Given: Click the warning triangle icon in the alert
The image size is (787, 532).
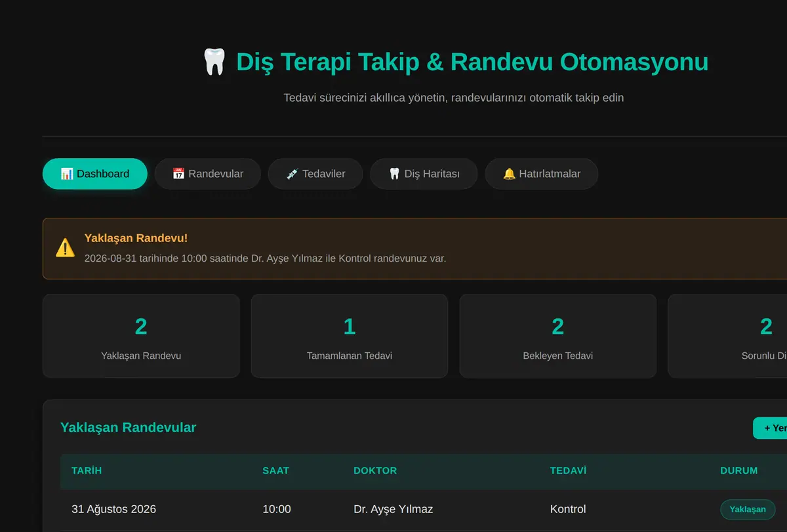Looking at the screenshot, I should click(65, 248).
